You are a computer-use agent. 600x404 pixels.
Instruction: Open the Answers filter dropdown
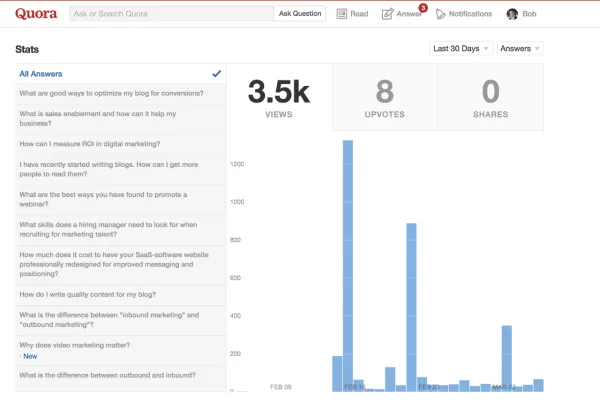click(x=520, y=49)
